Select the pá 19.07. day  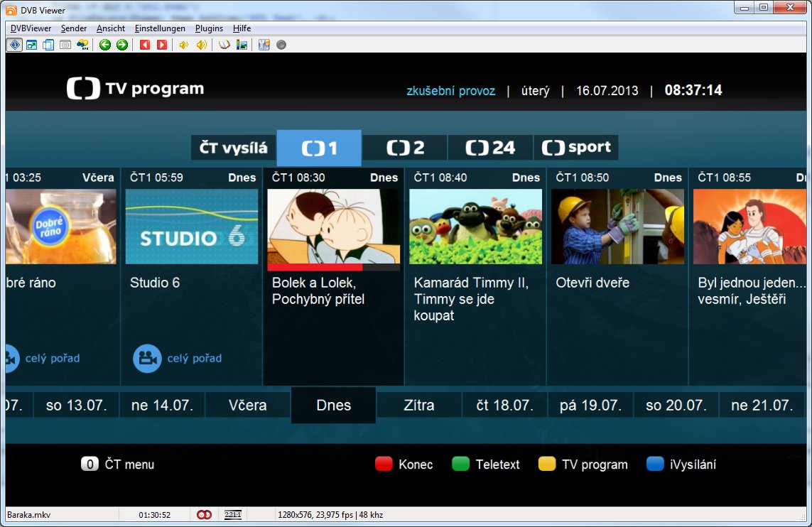590,405
